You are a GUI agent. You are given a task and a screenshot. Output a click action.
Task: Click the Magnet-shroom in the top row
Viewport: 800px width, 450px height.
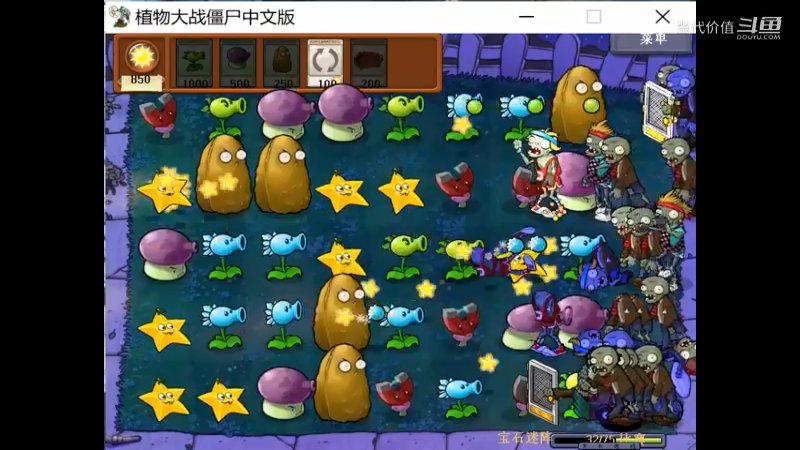[161, 115]
